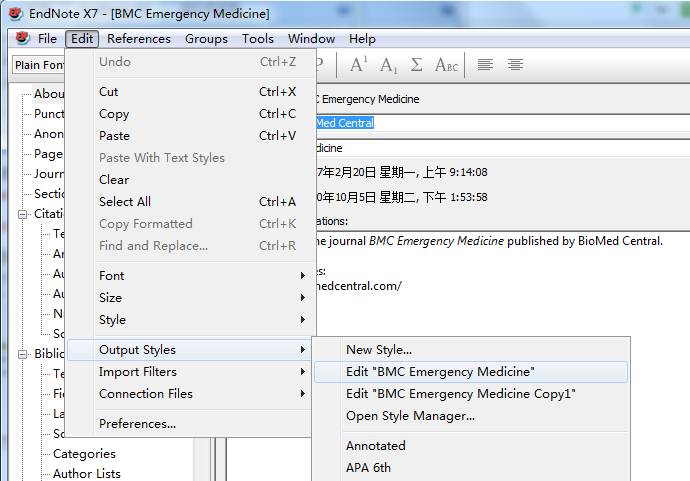The width and height of the screenshot is (690, 481).
Task: Choose the Annotated output style
Action: [x=471, y=446]
